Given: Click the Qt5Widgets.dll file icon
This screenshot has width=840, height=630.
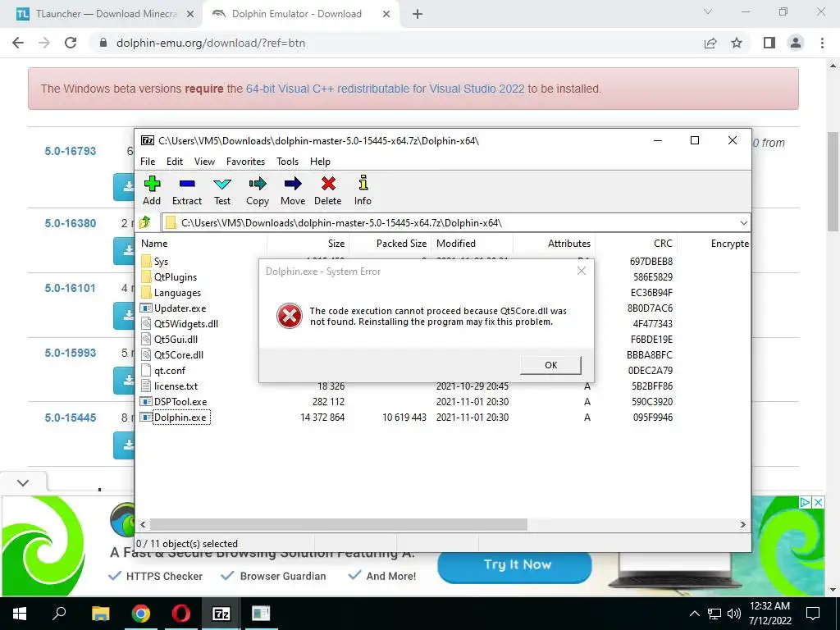Looking at the screenshot, I should (x=146, y=323).
